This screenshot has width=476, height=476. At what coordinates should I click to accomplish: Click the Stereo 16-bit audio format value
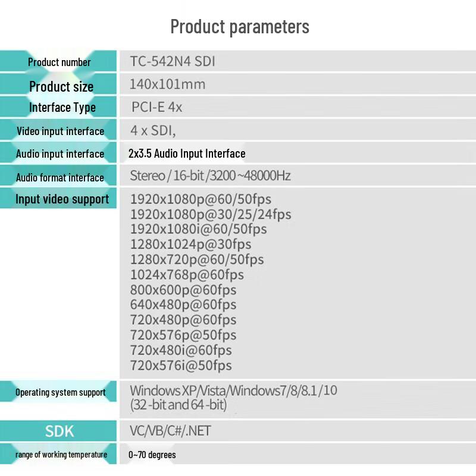(x=210, y=176)
